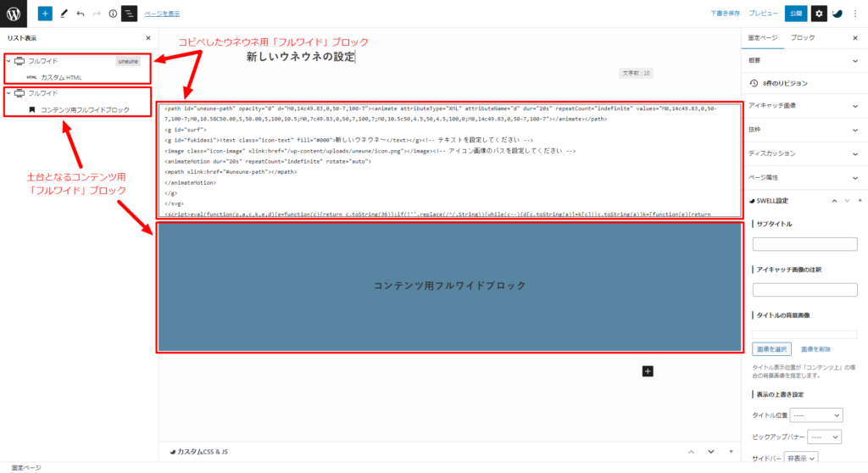Click the 画像を選択 button

click(771, 349)
